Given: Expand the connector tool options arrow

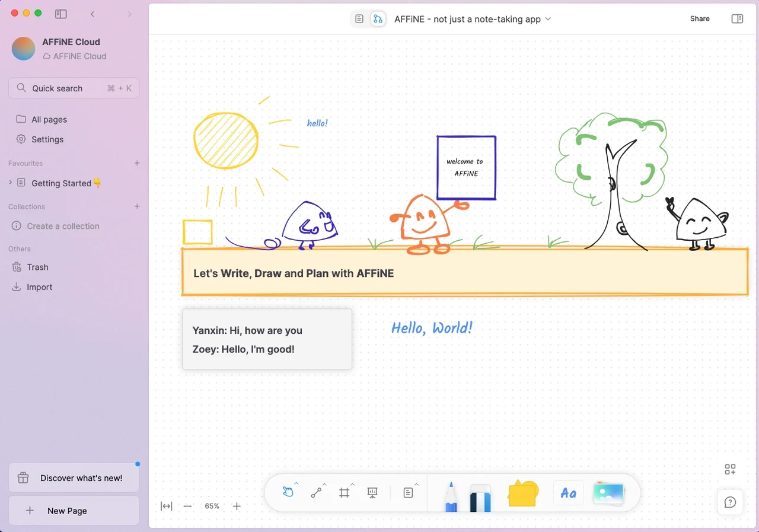Looking at the screenshot, I should point(325,484).
